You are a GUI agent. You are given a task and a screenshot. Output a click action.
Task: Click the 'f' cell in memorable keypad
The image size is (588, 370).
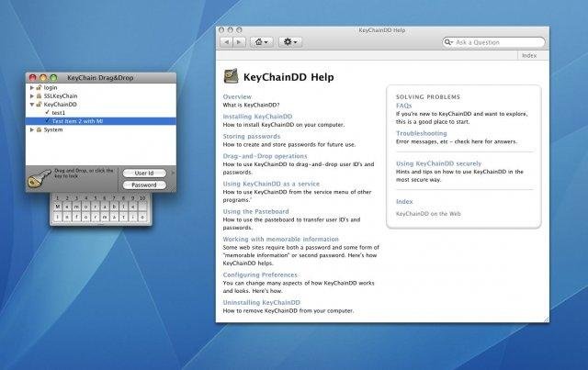(x=76, y=217)
